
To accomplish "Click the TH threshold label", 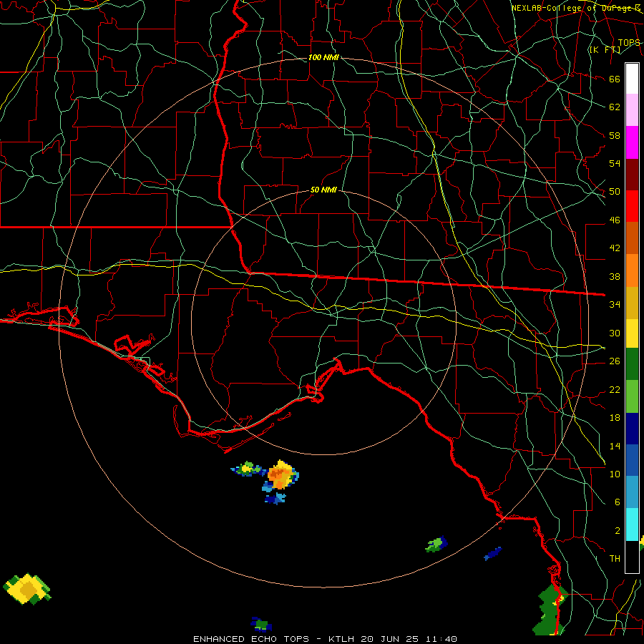I will point(615,558).
